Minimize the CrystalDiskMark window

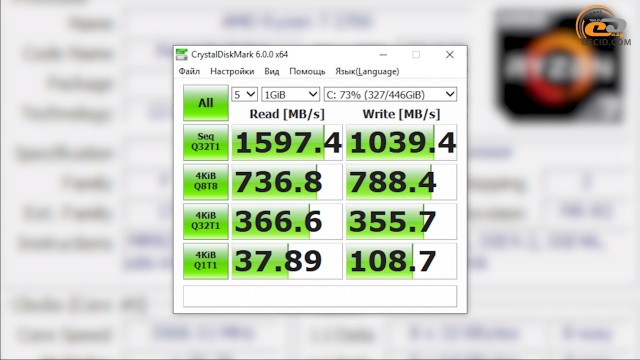[383, 55]
